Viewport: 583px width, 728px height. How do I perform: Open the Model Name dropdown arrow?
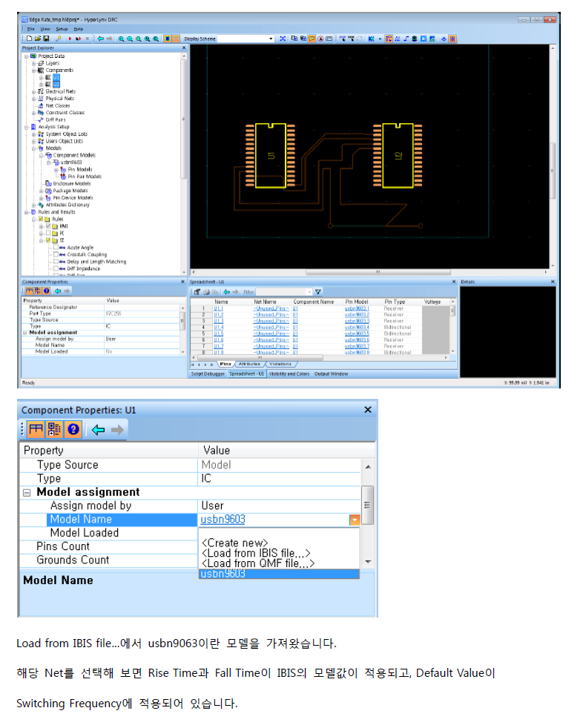(355, 520)
